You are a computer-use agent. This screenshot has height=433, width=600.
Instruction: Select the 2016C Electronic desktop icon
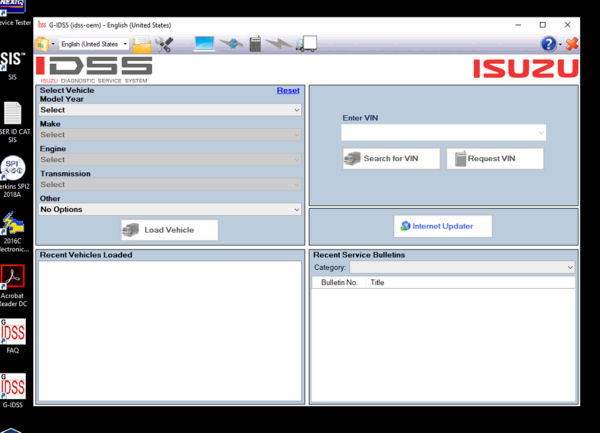pos(13,232)
